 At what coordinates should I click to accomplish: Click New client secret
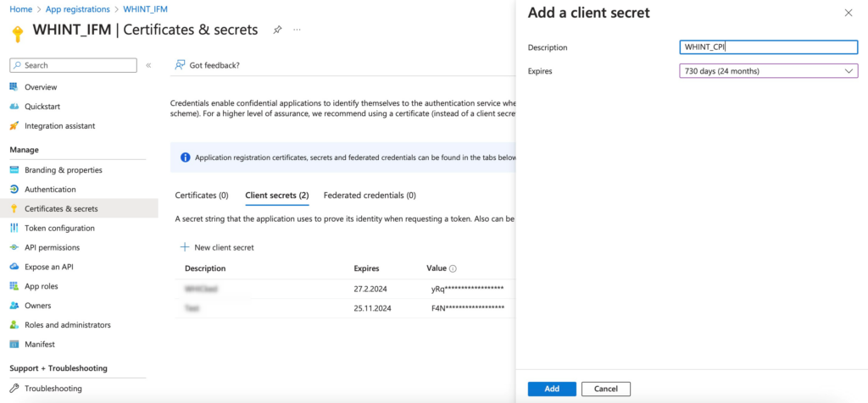coord(218,247)
